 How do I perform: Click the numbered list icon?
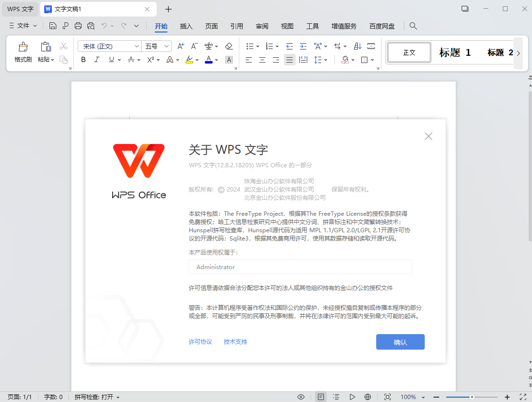tap(269, 46)
